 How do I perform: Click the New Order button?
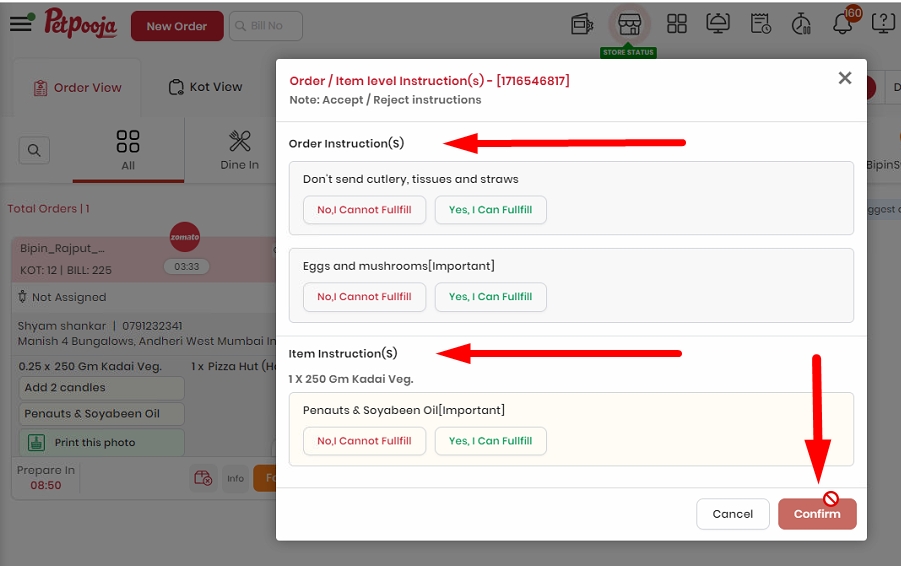[x=177, y=26]
